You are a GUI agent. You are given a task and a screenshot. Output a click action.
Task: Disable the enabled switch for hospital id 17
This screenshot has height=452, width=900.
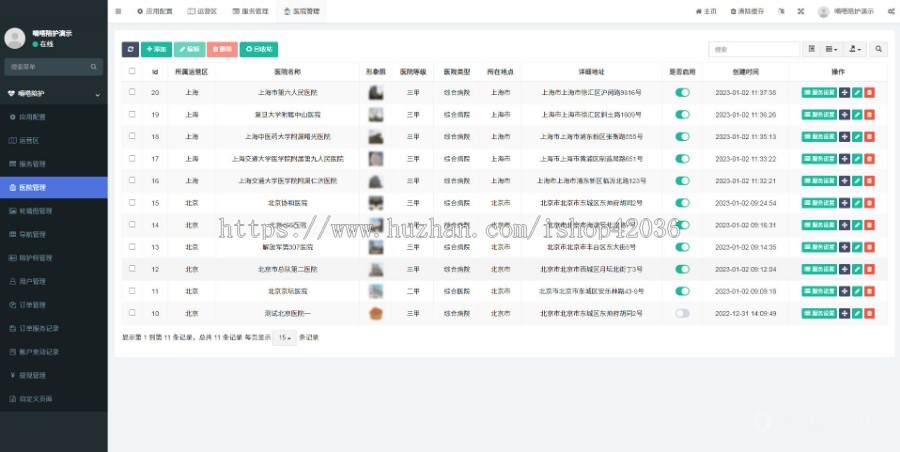click(x=682, y=158)
